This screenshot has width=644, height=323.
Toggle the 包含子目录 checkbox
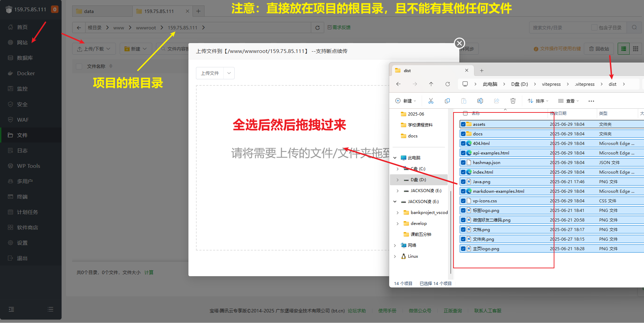coord(594,28)
